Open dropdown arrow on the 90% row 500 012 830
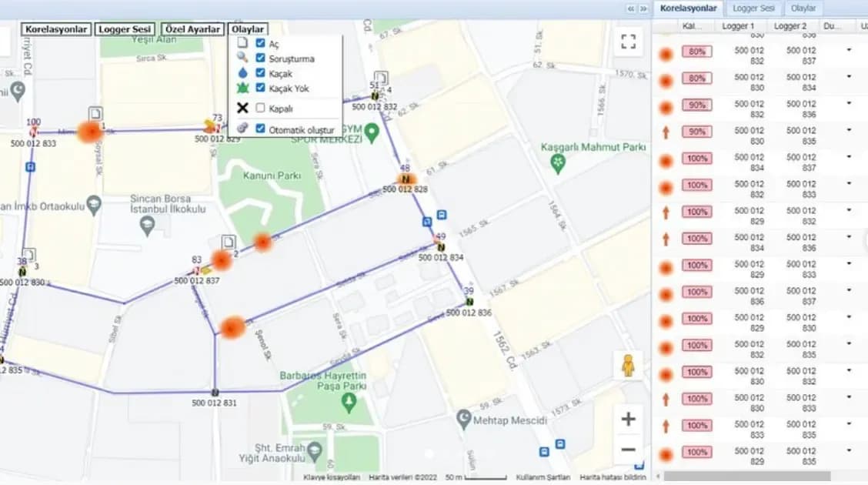This screenshot has width=868, height=485. [849, 131]
